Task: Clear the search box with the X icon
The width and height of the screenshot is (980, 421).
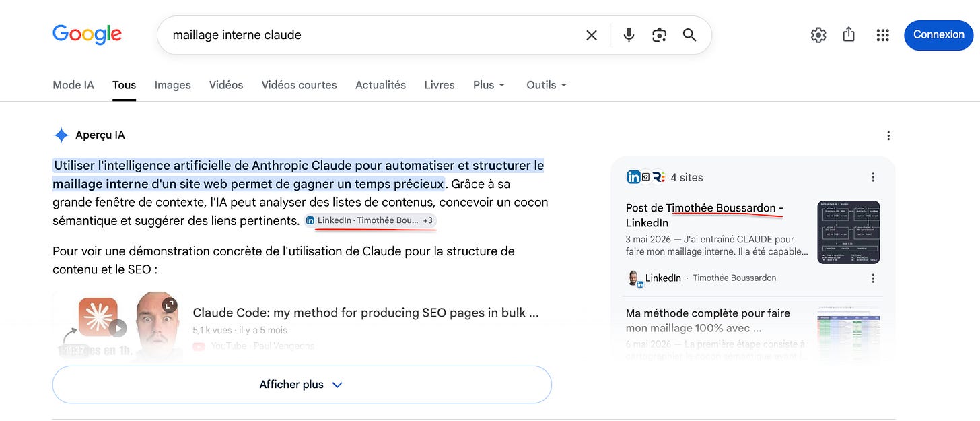Action: (592, 35)
